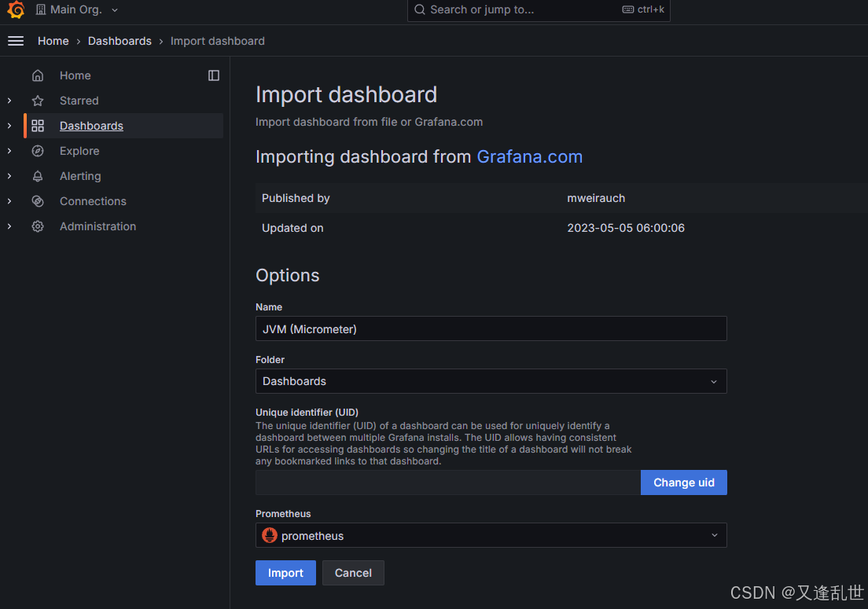Open Dashboards from the sidebar
This screenshot has height=609, width=868.
coord(91,126)
